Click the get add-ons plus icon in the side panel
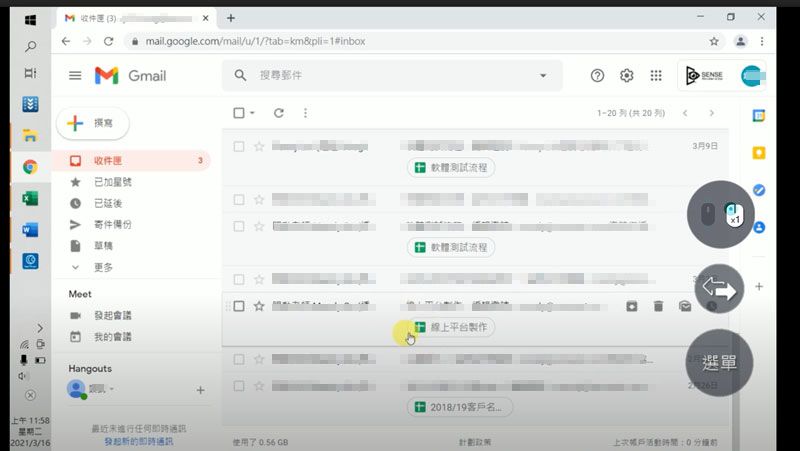Image resolution: width=800 pixels, height=451 pixels. (759, 287)
